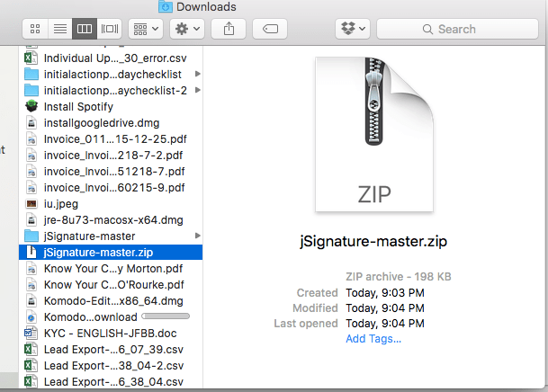Image resolution: width=548 pixels, height=392 pixels.
Task: Click icon of invoice_Invoi...60215-9.pdf
Action: (31, 187)
